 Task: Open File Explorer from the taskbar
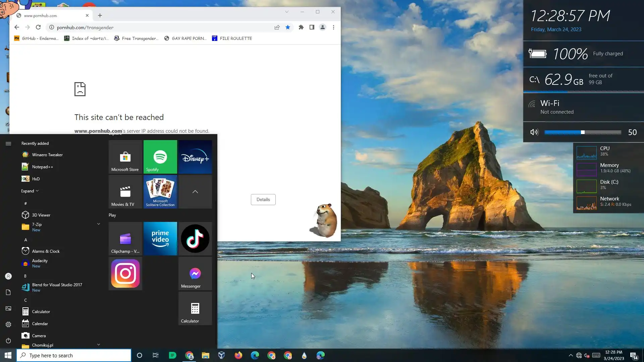[x=205, y=355]
